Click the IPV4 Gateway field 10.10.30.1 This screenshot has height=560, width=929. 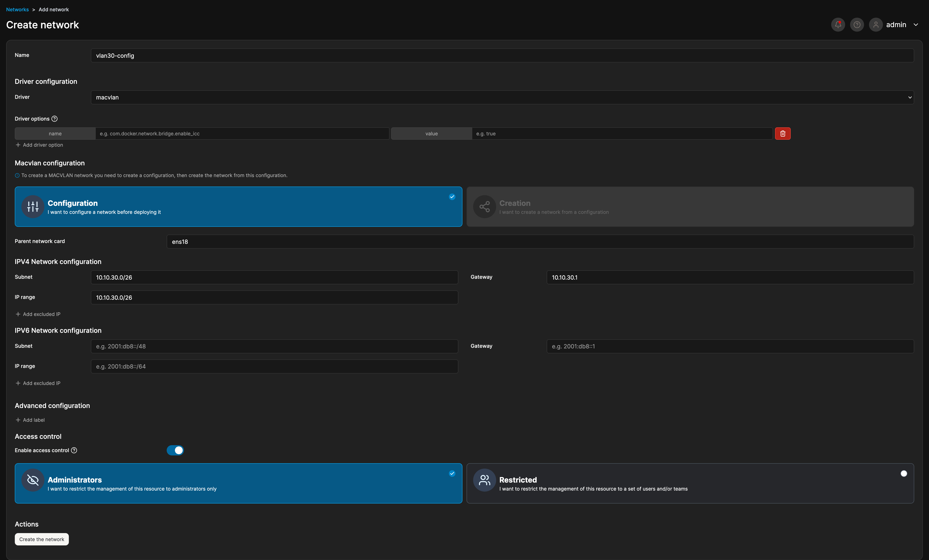pos(730,277)
